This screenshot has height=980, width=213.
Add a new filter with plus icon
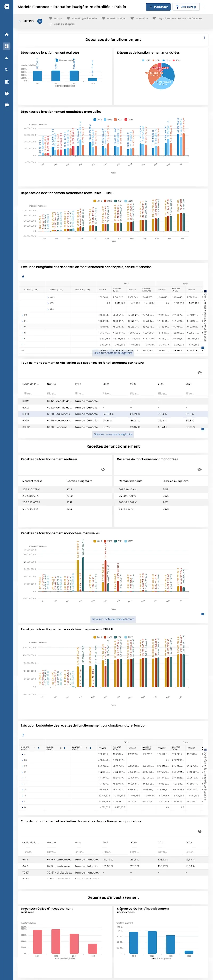(x=40, y=21)
